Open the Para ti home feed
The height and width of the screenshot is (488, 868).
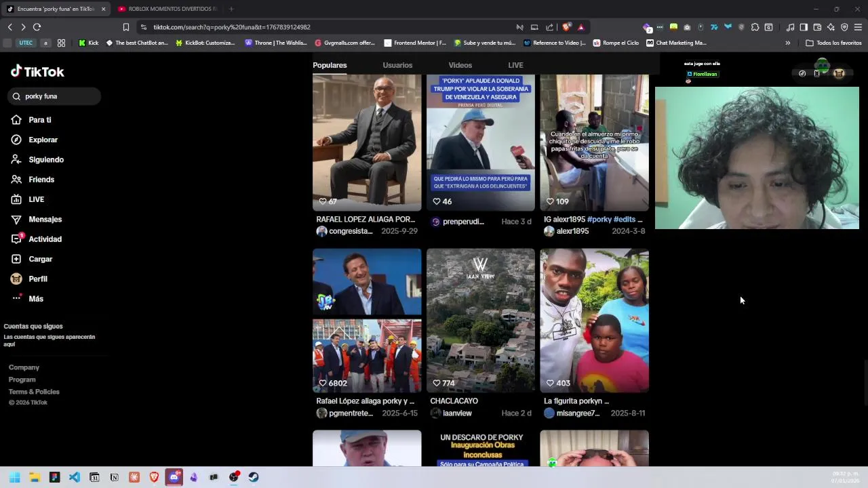pyautogui.click(x=31, y=120)
